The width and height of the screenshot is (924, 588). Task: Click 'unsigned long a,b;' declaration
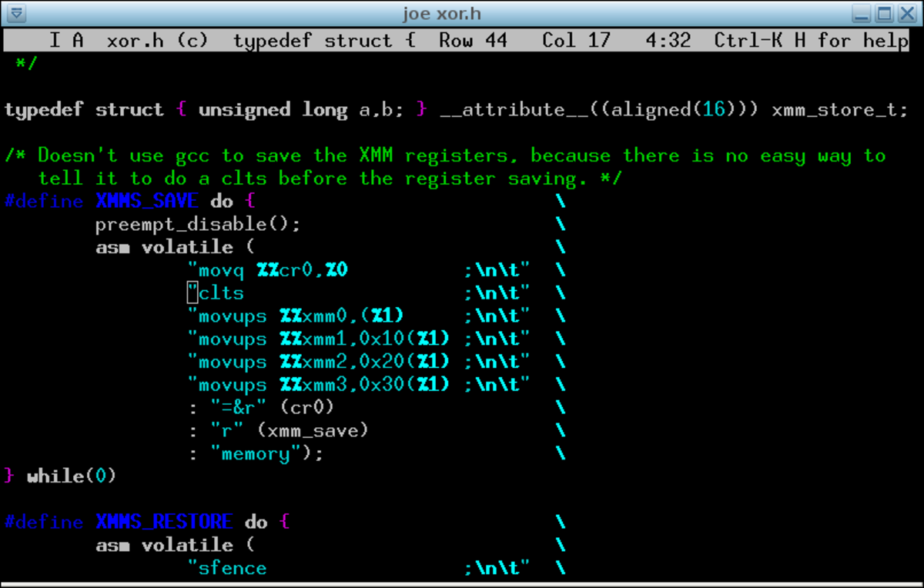[301, 110]
